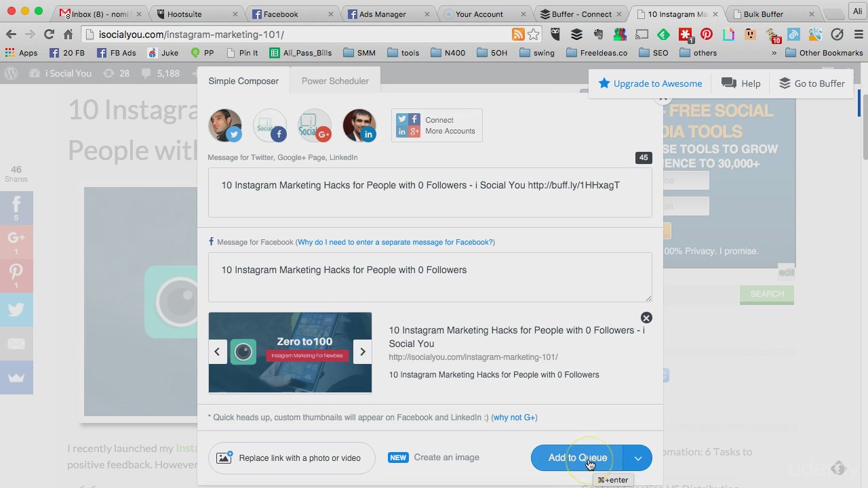The image size is (868, 488).
Task: Click the Google Cast extension icon
Action: point(642,35)
